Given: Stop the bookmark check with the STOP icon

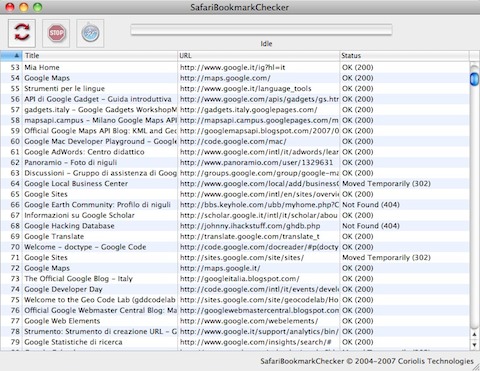Looking at the screenshot, I should [56, 33].
